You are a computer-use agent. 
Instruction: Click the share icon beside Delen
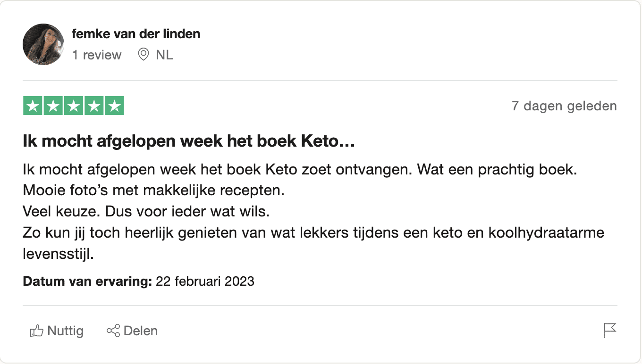[112, 331]
